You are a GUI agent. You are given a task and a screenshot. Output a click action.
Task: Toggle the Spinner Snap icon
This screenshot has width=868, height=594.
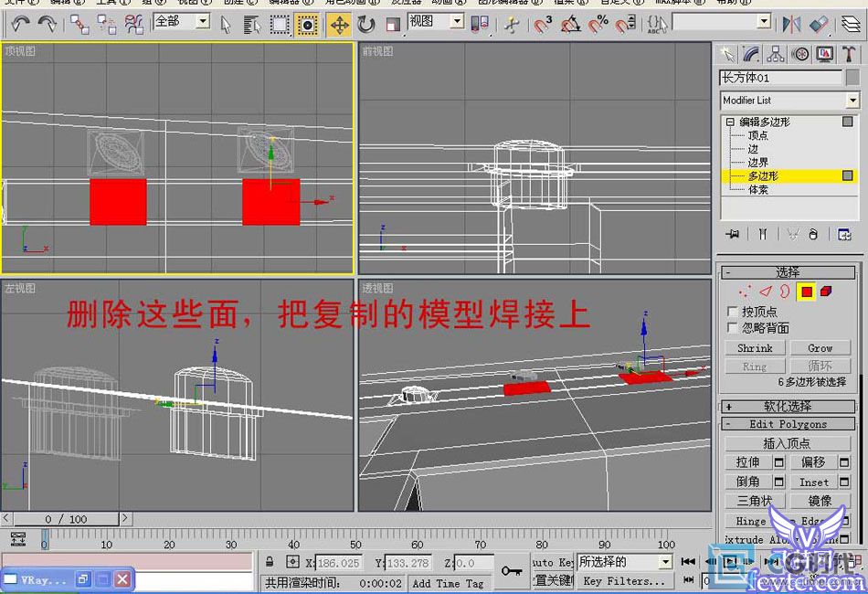[626, 25]
